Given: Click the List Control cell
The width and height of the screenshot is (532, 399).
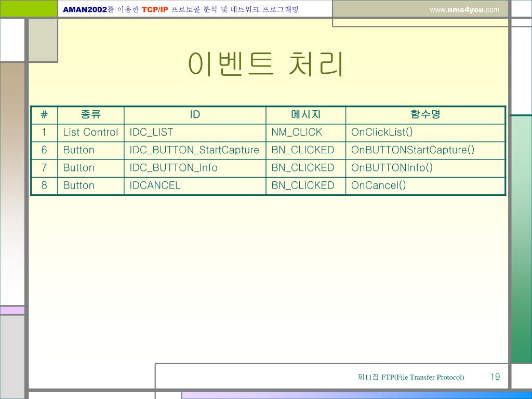Looking at the screenshot, I should coord(90,132).
